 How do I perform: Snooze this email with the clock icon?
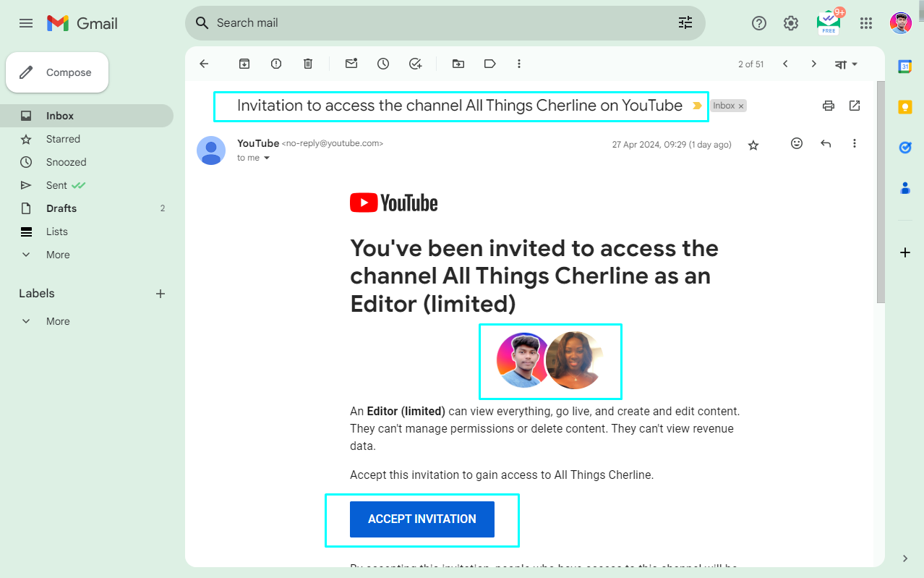point(383,64)
